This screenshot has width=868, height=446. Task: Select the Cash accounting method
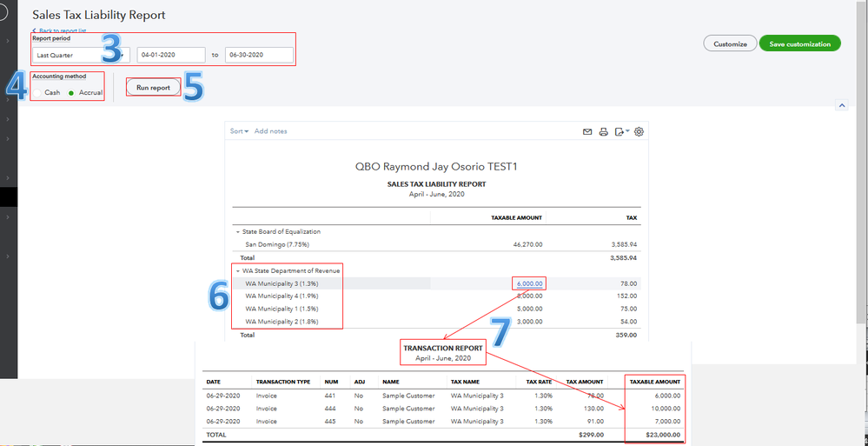[x=38, y=92]
